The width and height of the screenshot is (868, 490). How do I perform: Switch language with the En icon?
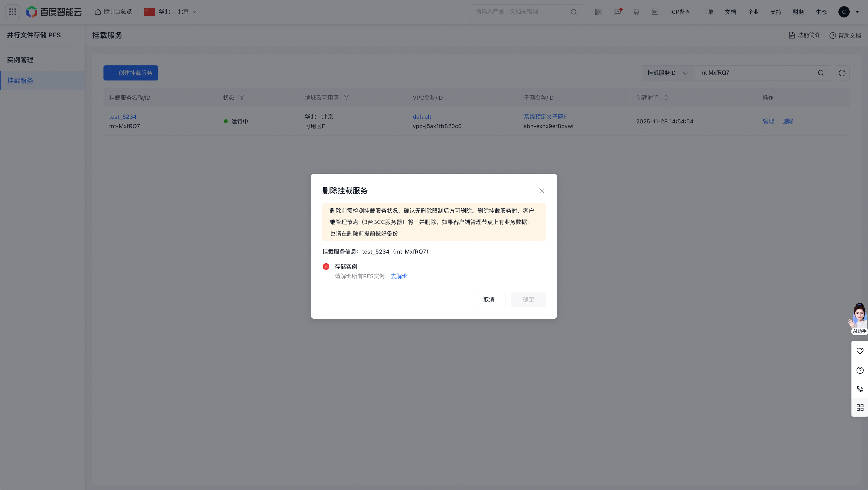point(655,12)
